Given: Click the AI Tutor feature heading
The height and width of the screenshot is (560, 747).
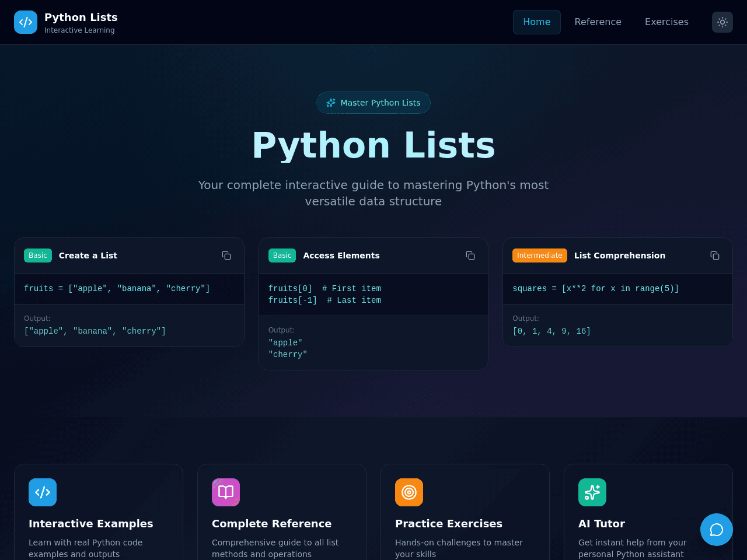Looking at the screenshot, I should click(602, 524).
